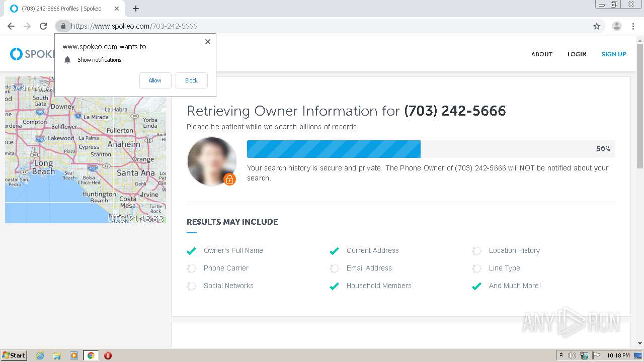Click the Action Center flag icon

(x=596, y=355)
